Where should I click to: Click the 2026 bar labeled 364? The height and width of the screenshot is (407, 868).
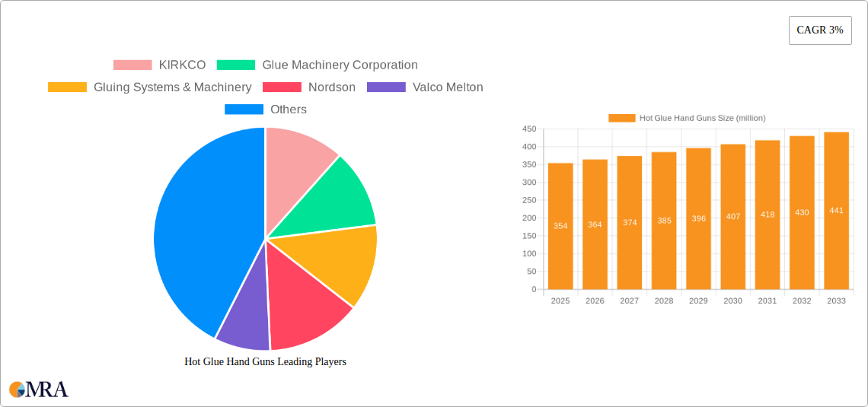(595, 224)
